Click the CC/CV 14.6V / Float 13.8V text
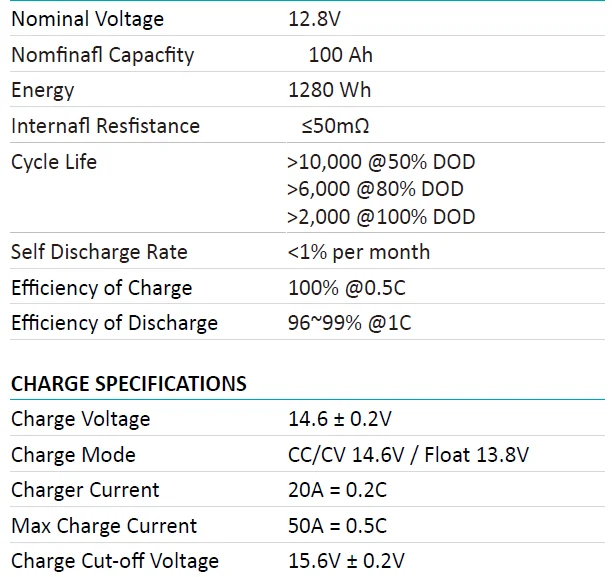This screenshot has height=577, width=612. [x=408, y=455]
